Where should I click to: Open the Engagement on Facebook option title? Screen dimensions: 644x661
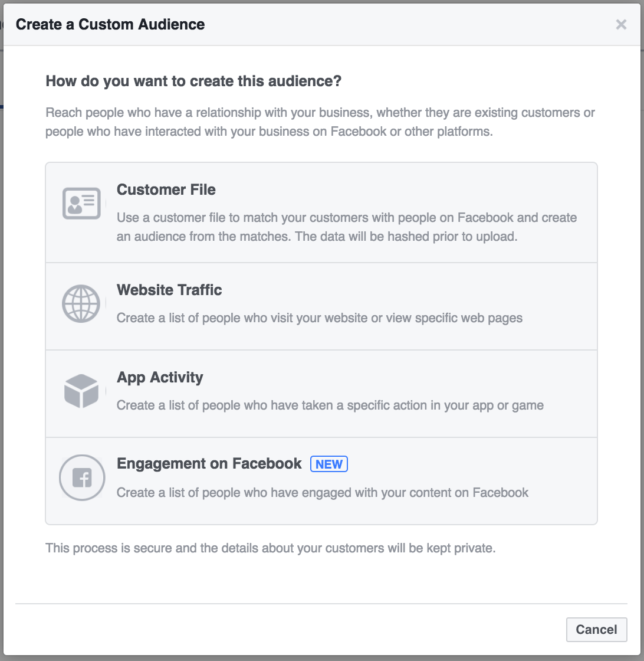(209, 464)
